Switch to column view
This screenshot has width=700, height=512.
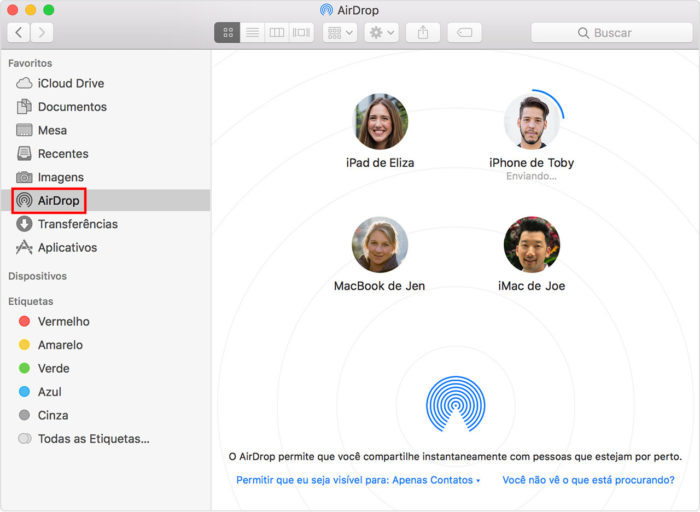277,33
